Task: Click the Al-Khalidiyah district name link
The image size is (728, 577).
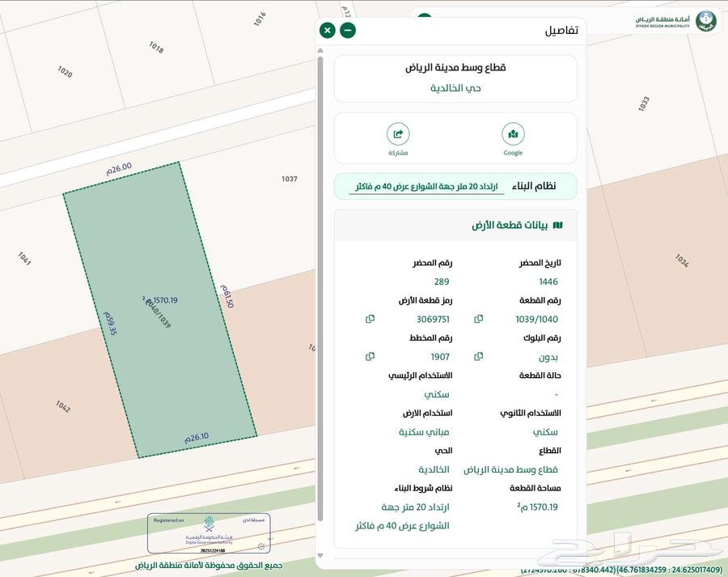Action: point(455,87)
